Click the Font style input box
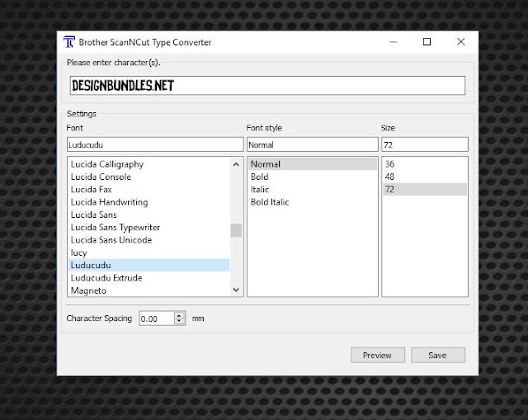528x420 pixels. click(313, 144)
